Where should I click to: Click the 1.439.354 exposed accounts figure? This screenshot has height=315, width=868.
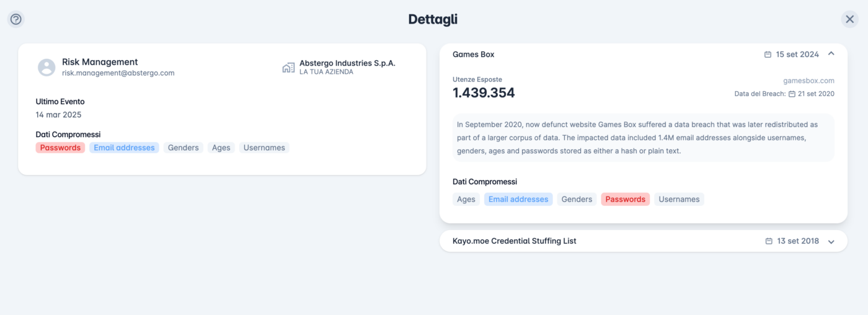coord(484,93)
